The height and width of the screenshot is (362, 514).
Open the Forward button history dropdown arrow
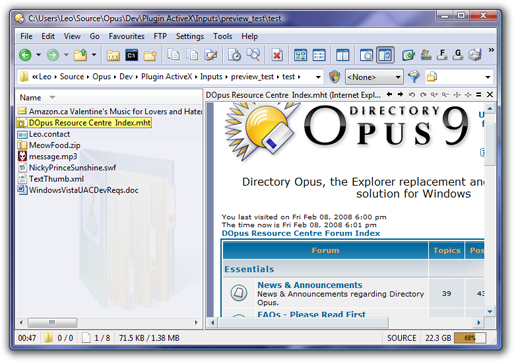[66, 55]
